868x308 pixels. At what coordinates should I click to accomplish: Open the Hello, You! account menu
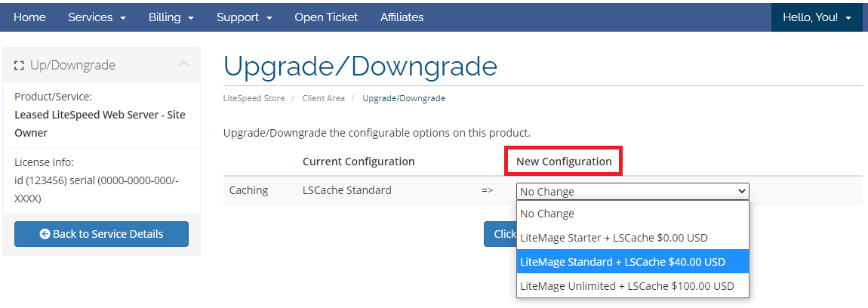[817, 17]
